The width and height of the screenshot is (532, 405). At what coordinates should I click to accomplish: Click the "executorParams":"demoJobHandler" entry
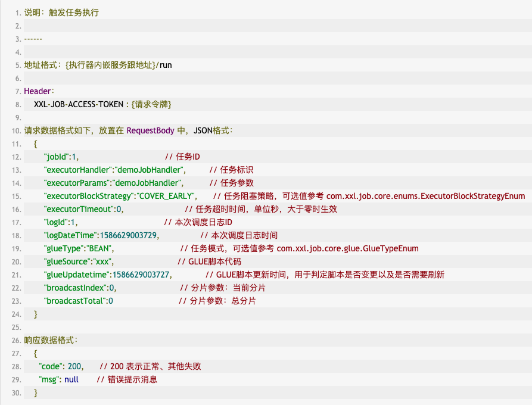(114, 183)
